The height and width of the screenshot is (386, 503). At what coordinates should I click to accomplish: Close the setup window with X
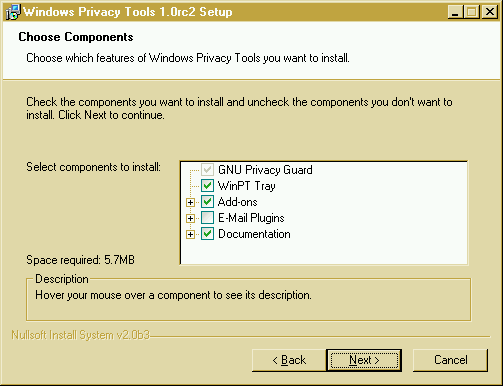[490, 12]
